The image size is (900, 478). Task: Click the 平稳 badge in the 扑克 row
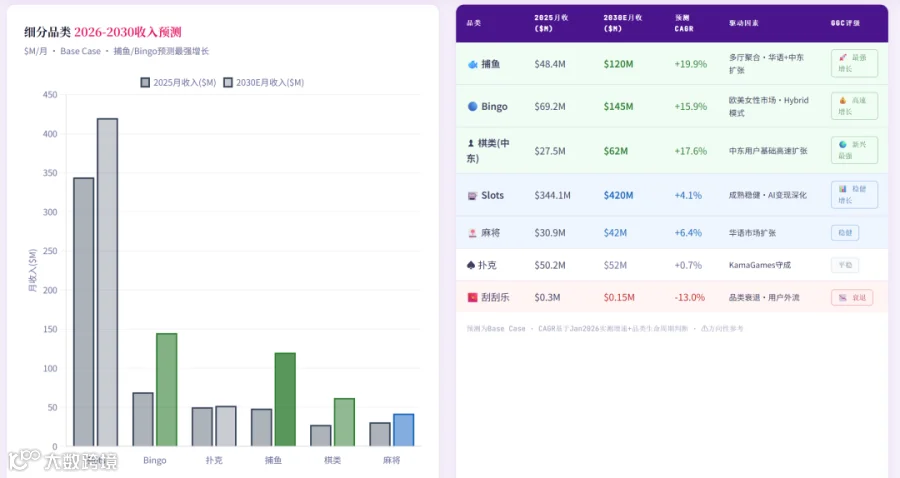(x=845, y=265)
